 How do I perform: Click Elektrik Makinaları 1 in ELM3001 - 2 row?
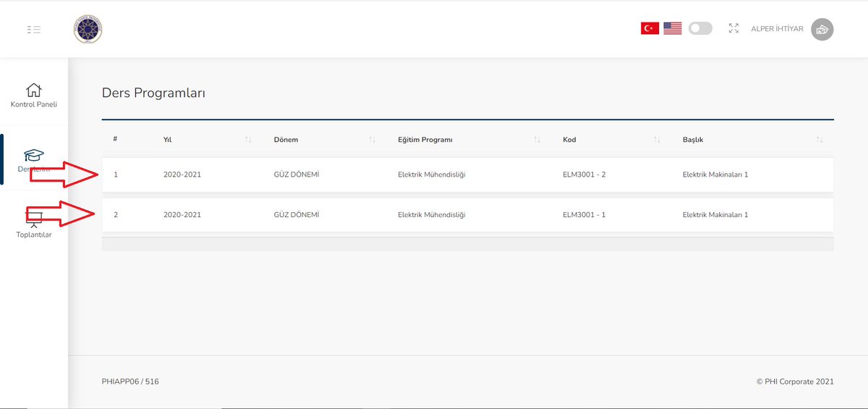(715, 174)
